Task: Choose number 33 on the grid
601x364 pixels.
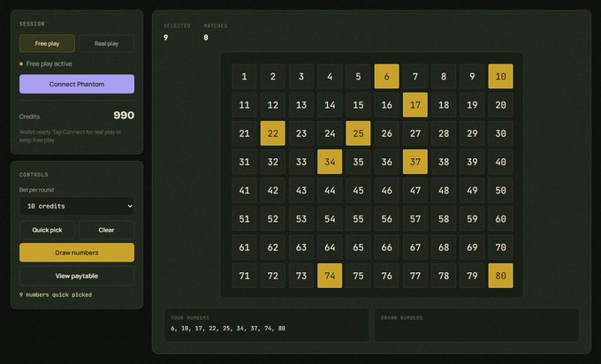Action: click(301, 162)
